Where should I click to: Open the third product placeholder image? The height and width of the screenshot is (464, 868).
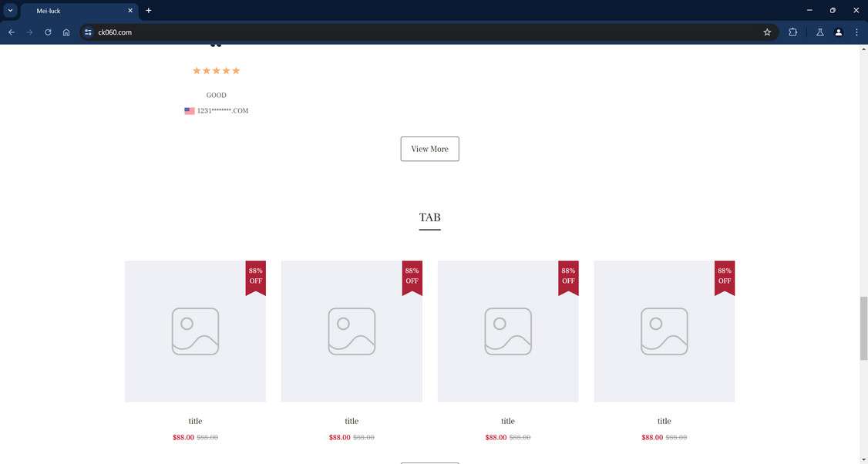[508, 331]
